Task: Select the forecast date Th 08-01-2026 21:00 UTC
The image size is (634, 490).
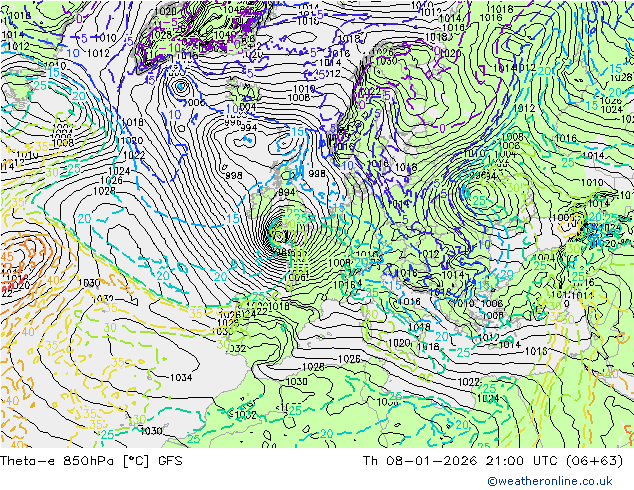Action: [x=460, y=460]
